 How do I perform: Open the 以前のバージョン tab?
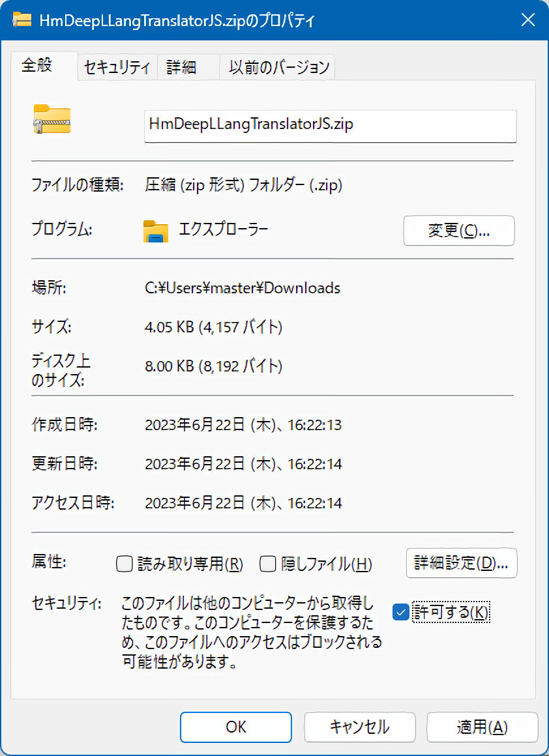point(279,67)
